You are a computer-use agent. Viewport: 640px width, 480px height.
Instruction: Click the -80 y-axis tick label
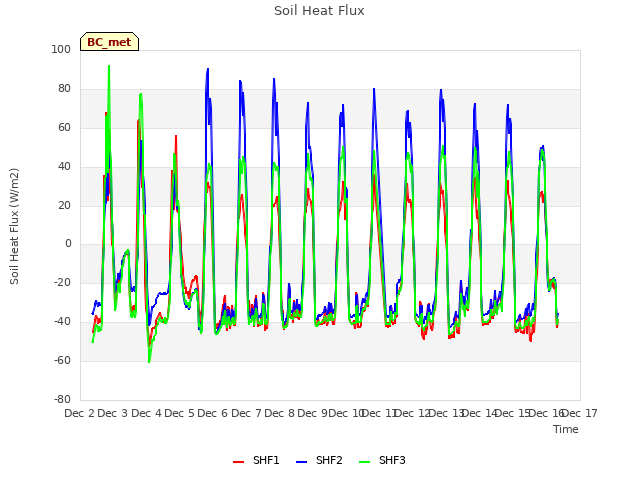[x=63, y=399]
